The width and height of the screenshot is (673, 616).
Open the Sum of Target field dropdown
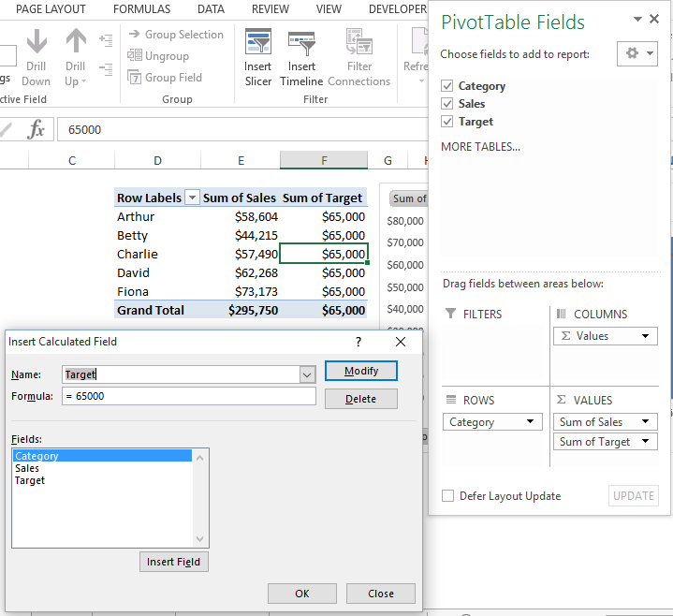click(645, 442)
